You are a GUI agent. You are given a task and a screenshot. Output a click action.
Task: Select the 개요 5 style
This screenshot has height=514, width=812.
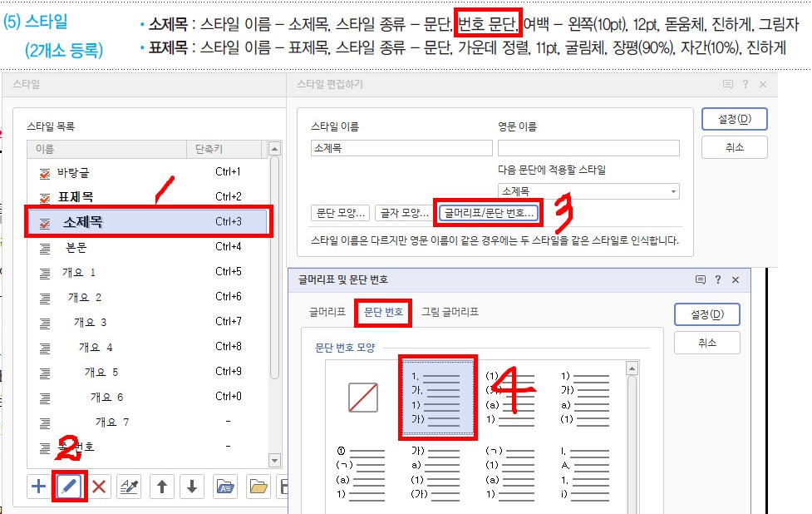click(x=148, y=372)
